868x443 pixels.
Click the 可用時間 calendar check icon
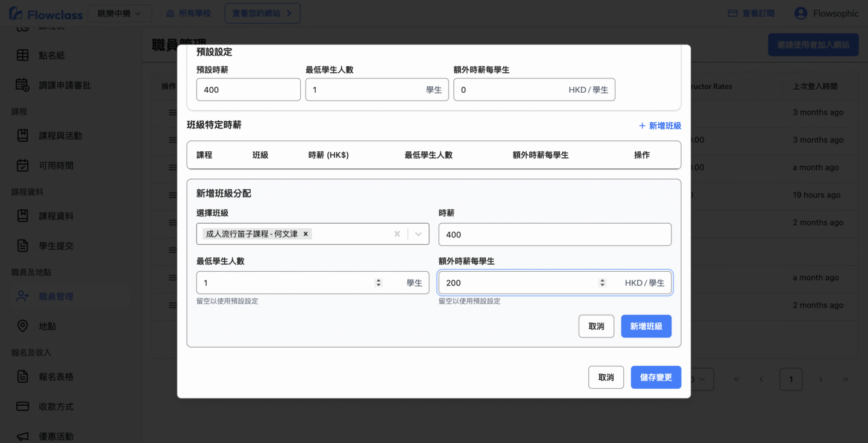tap(22, 166)
